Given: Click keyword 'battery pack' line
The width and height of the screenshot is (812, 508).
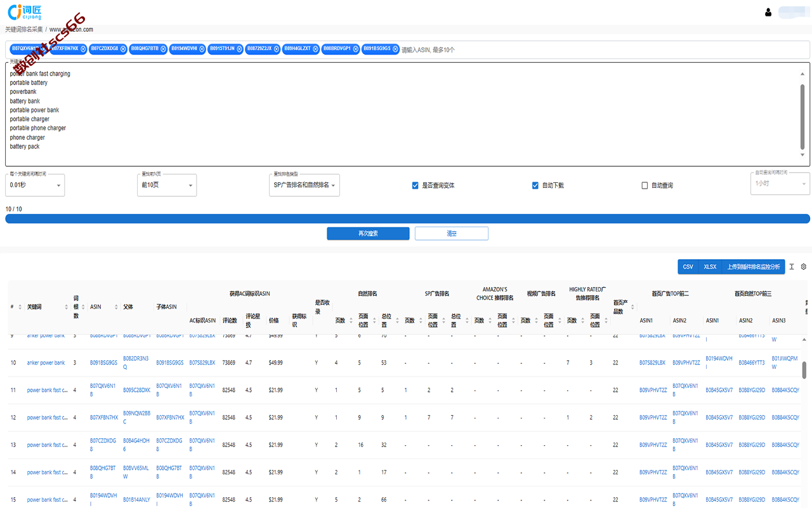Looking at the screenshot, I should (x=24, y=147).
